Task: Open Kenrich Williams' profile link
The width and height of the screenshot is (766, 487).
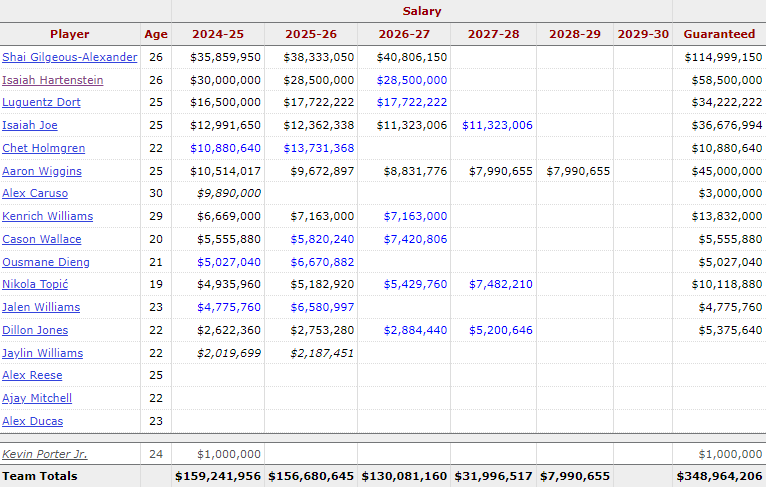Action: (47, 216)
